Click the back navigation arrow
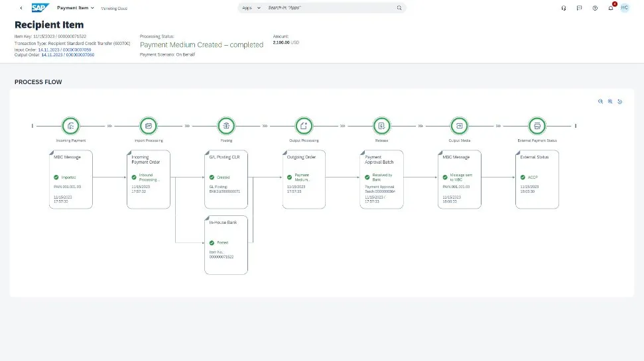The width and height of the screenshot is (644, 361). coord(21,8)
